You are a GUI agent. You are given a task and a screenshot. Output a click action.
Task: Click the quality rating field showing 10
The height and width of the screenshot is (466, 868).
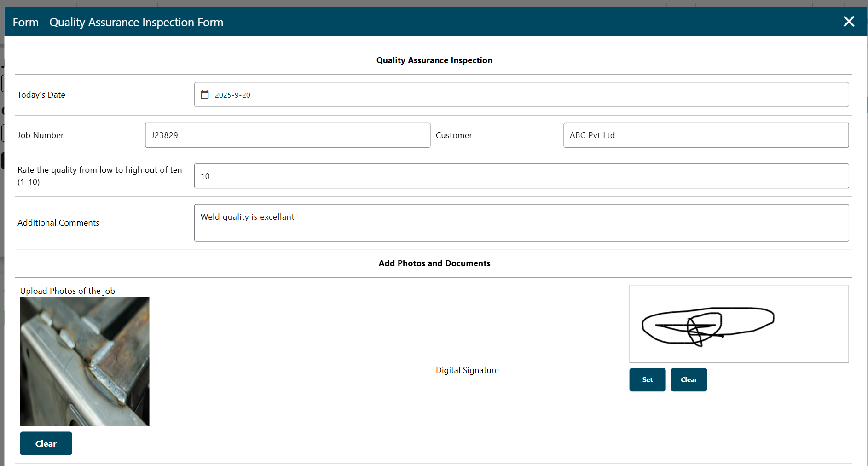tap(520, 176)
